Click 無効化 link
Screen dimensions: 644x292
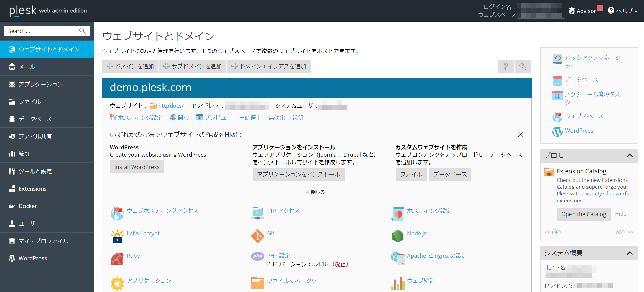[277, 118]
